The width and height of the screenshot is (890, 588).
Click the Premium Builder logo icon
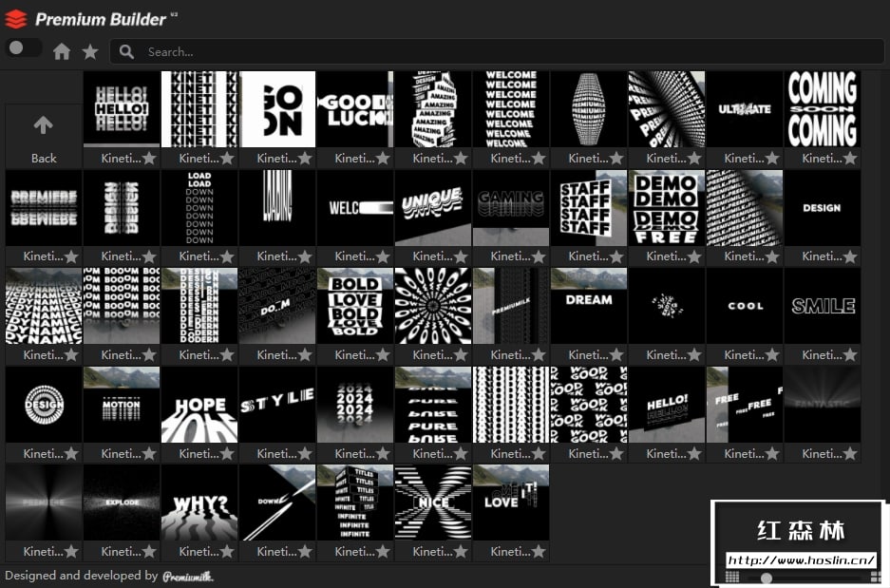click(x=16, y=19)
